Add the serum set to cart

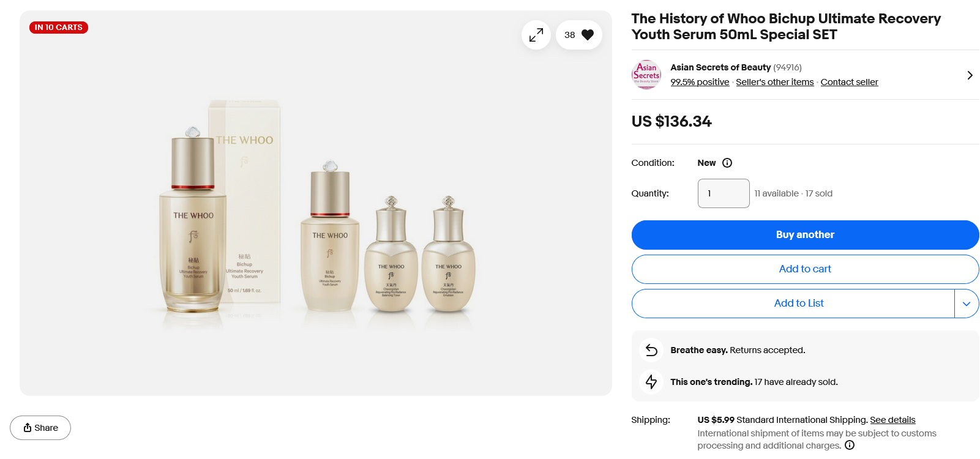click(805, 269)
